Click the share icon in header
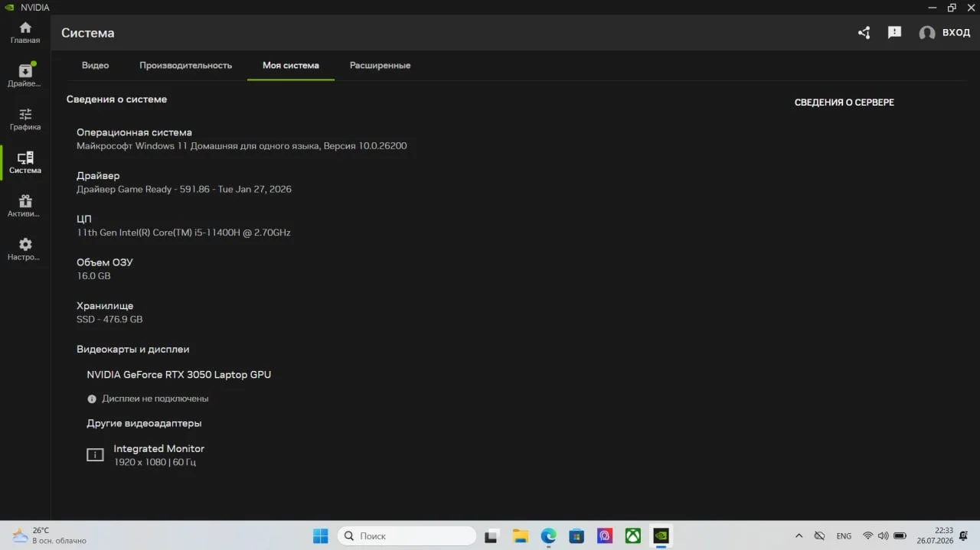The height and width of the screenshot is (550, 980). (x=864, y=33)
